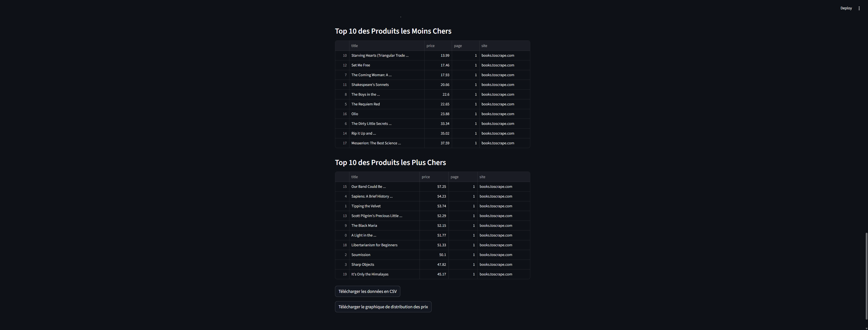This screenshot has height=330, width=868.
Task: Open the three-dot main menu
Action: [859, 8]
